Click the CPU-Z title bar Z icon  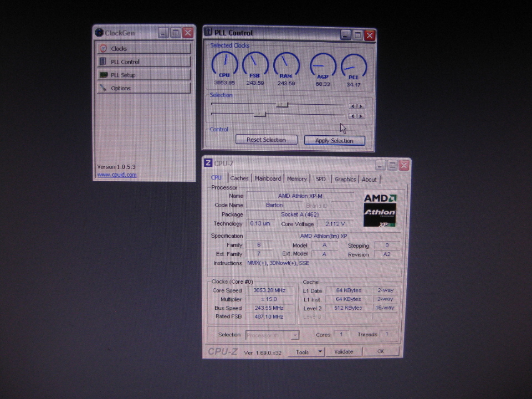point(208,163)
